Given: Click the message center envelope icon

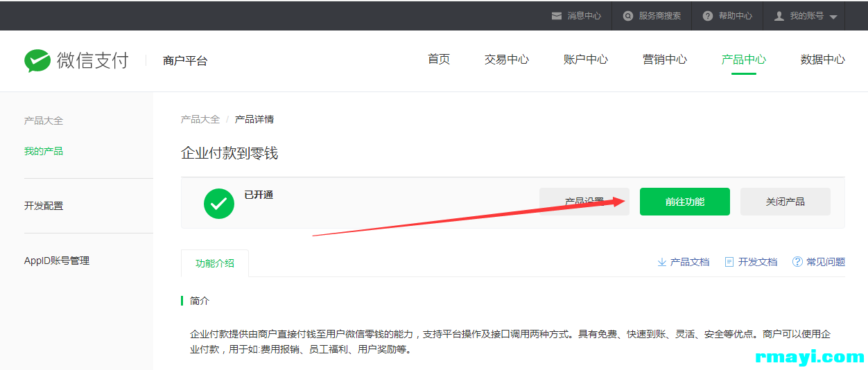Looking at the screenshot, I should click(557, 16).
